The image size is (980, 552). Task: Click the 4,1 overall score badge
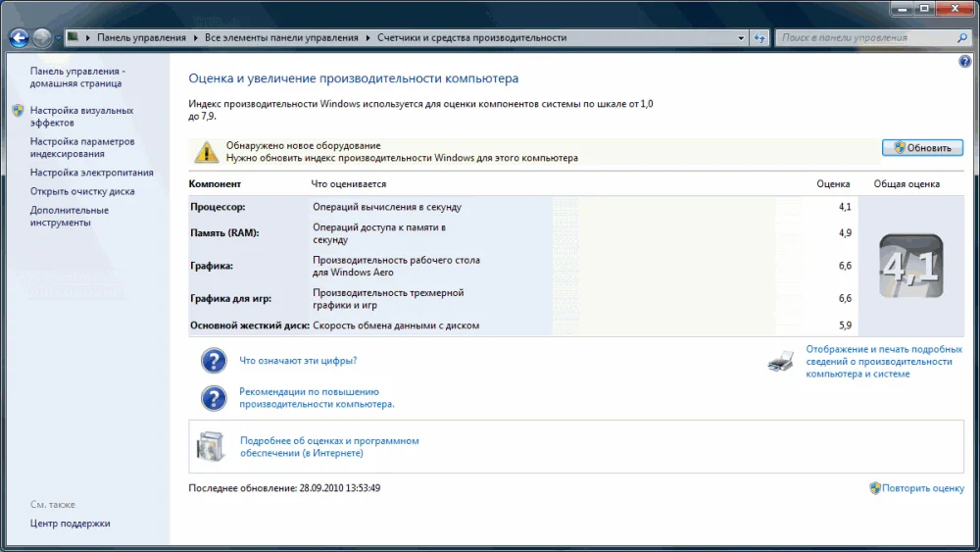pos(911,267)
